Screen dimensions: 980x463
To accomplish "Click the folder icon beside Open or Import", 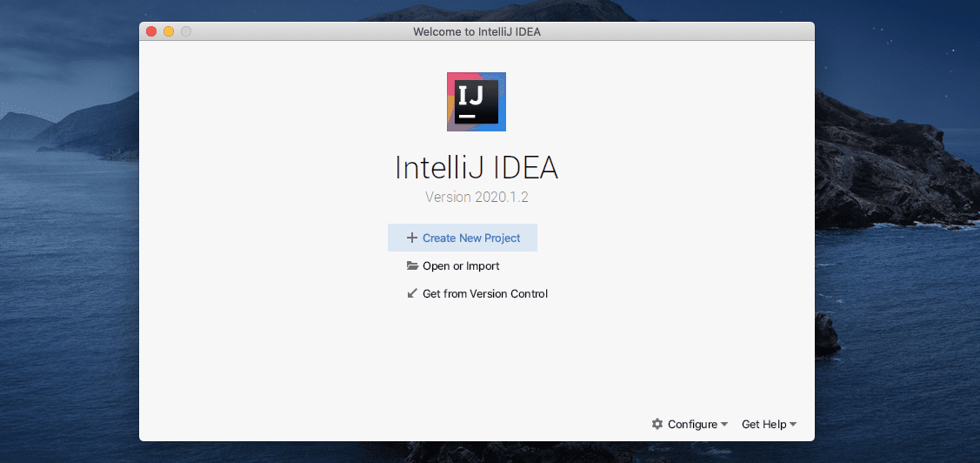I will click(x=412, y=265).
